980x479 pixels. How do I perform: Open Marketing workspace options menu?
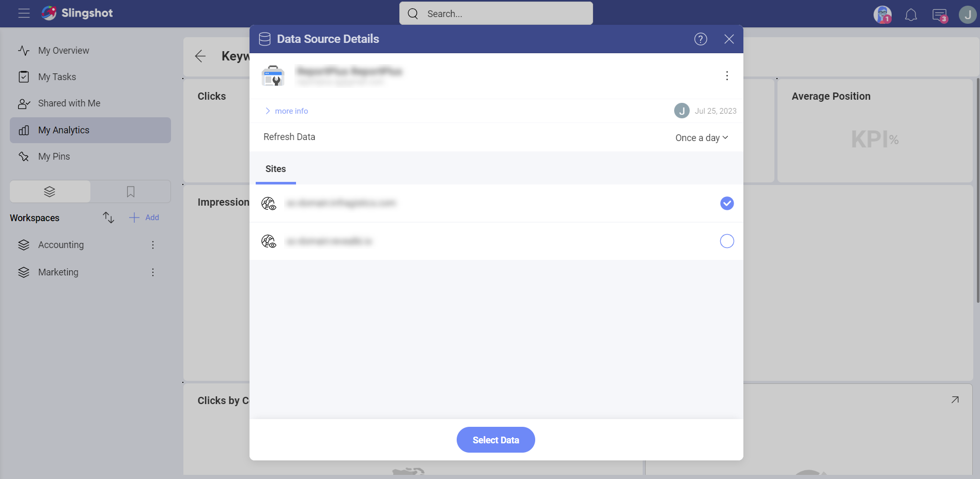click(x=153, y=272)
